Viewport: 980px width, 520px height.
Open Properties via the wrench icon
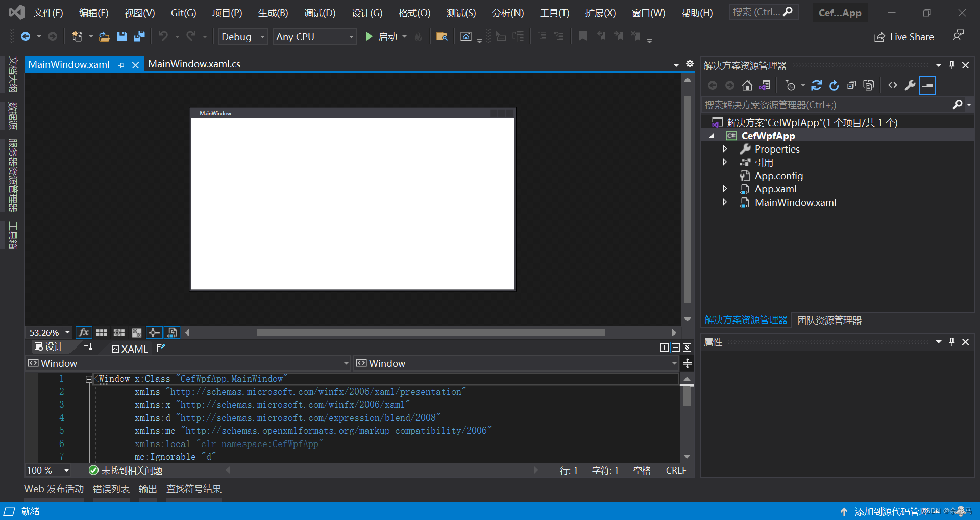(x=910, y=85)
